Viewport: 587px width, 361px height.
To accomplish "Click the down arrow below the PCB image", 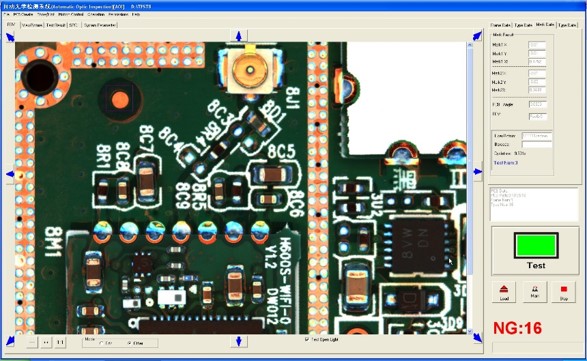I will [x=238, y=341].
